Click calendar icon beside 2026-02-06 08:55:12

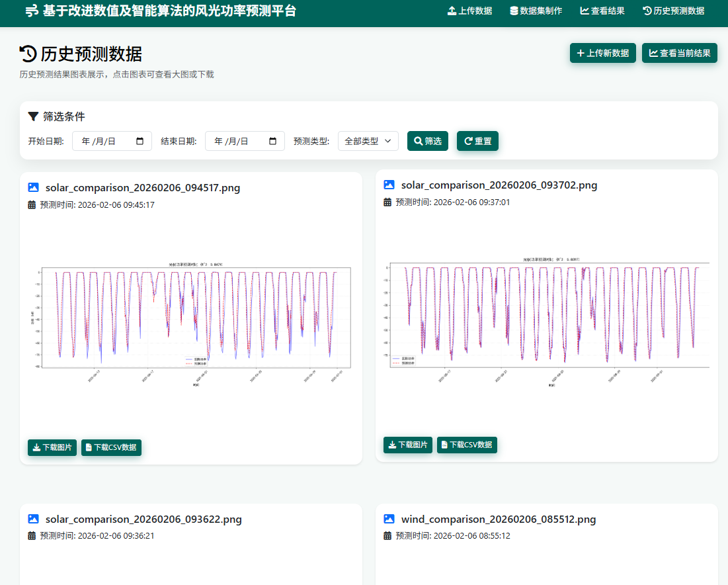coord(387,535)
